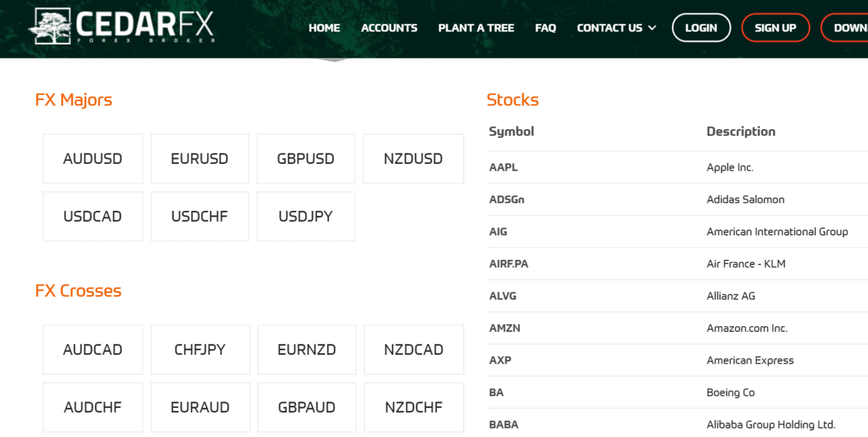Click the NZDCHF tile
The height and width of the screenshot is (437, 868).
413,407
